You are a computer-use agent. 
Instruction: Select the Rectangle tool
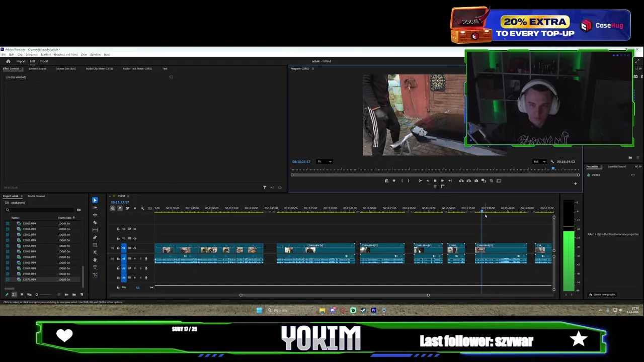[95, 245]
